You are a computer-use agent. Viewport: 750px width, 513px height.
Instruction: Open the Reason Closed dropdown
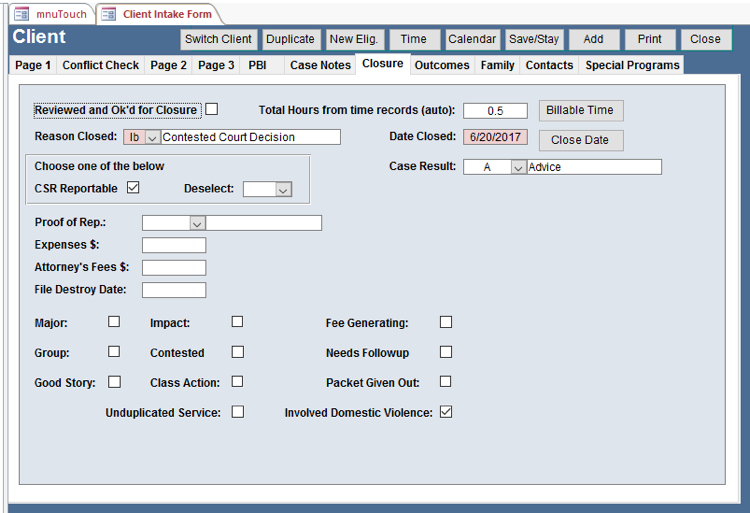pyautogui.click(x=153, y=137)
